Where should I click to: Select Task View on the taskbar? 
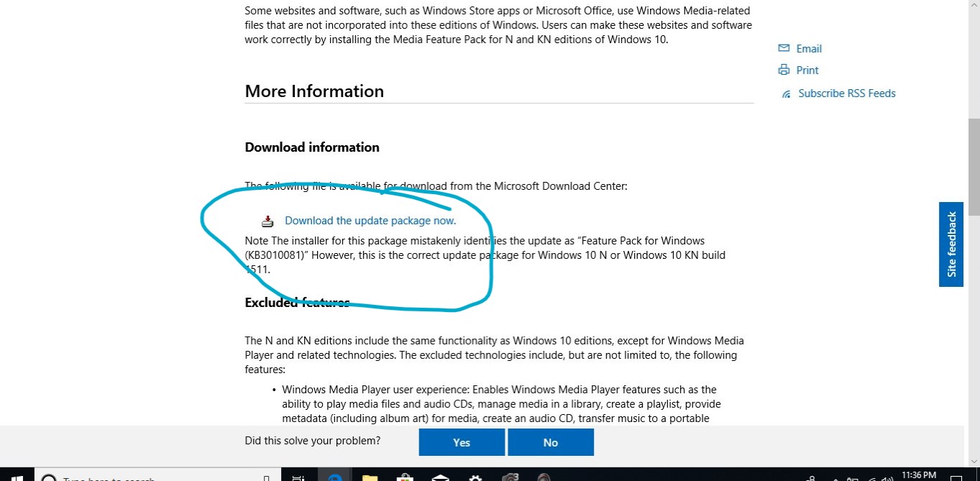click(x=299, y=475)
